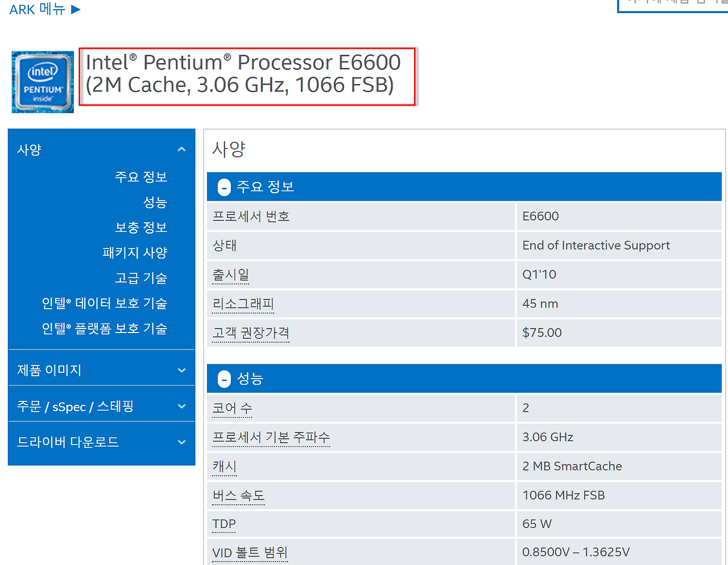Click the Intel Pentium inside badge logo
This screenshot has height=565, width=728.
click(x=43, y=82)
